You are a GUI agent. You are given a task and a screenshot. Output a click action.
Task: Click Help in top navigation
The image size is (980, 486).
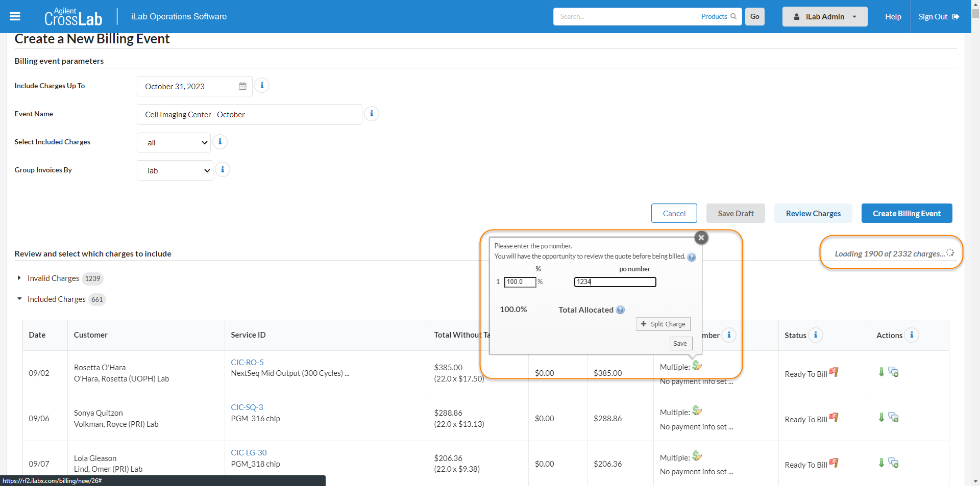click(x=893, y=16)
